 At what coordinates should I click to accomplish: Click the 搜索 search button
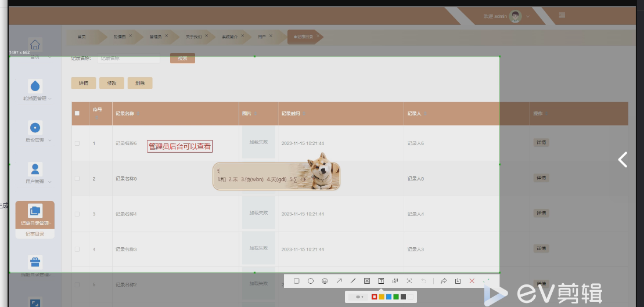point(182,58)
